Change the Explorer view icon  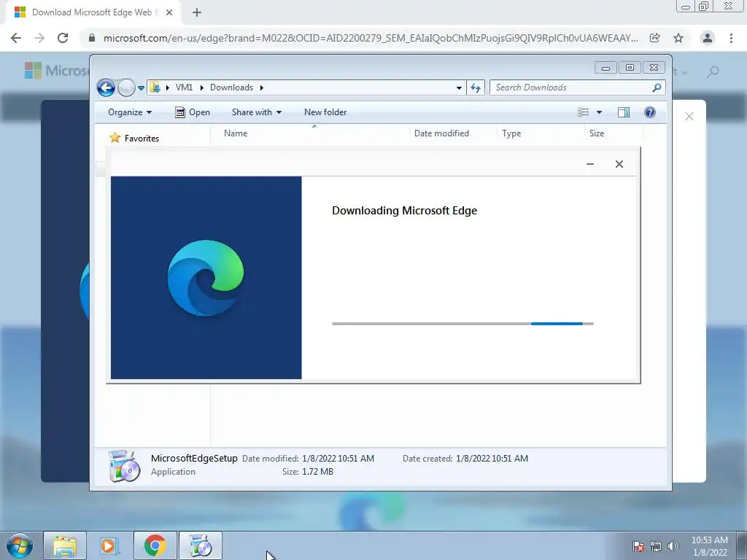pos(584,112)
